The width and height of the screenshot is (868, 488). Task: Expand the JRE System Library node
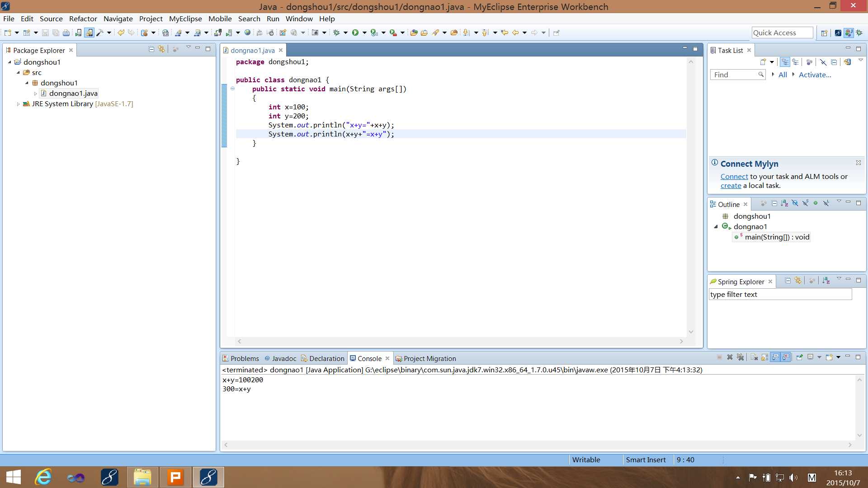[x=18, y=103]
